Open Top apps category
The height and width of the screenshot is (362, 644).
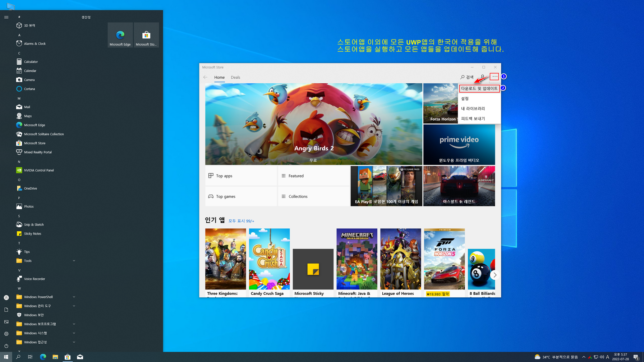pyautogui.click(x=241, y=176)
